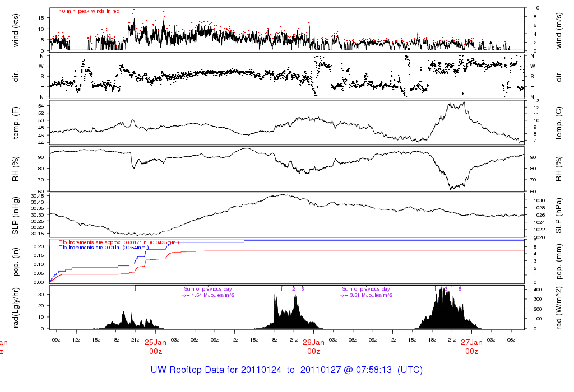The height and width of the screenshot is (392, 574).
Task: Select the 25Jan 00z date marker
Action: click(155, 347)
